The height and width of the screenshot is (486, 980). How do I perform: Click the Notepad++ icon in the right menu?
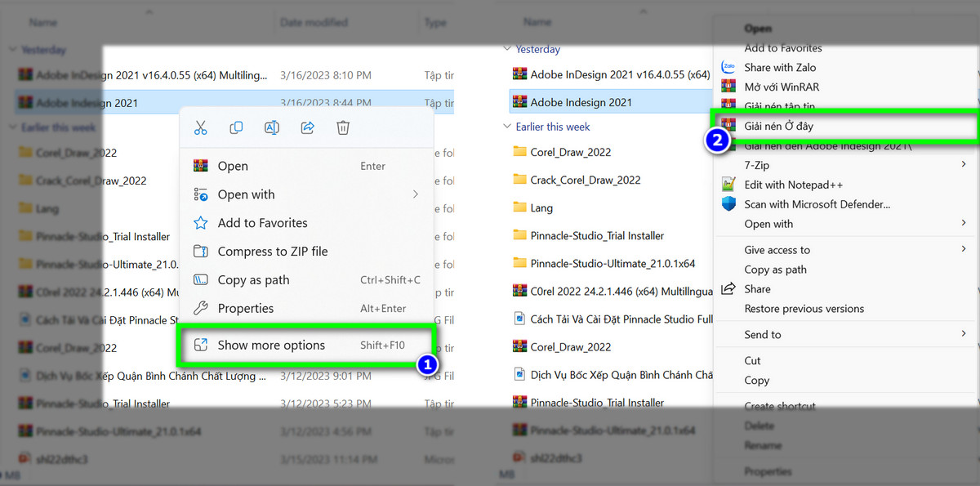[x=729, y=185]
